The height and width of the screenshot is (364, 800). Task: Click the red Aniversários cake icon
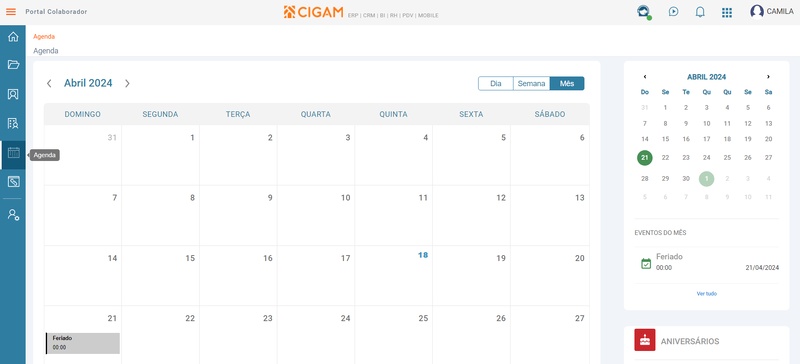point(645,340)
